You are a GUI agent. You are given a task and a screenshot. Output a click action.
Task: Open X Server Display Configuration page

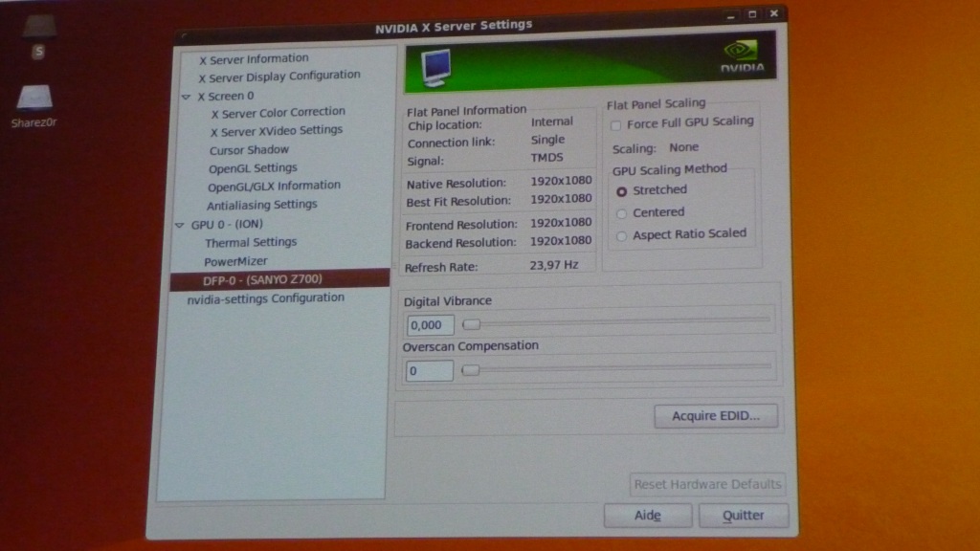point(279,77)
